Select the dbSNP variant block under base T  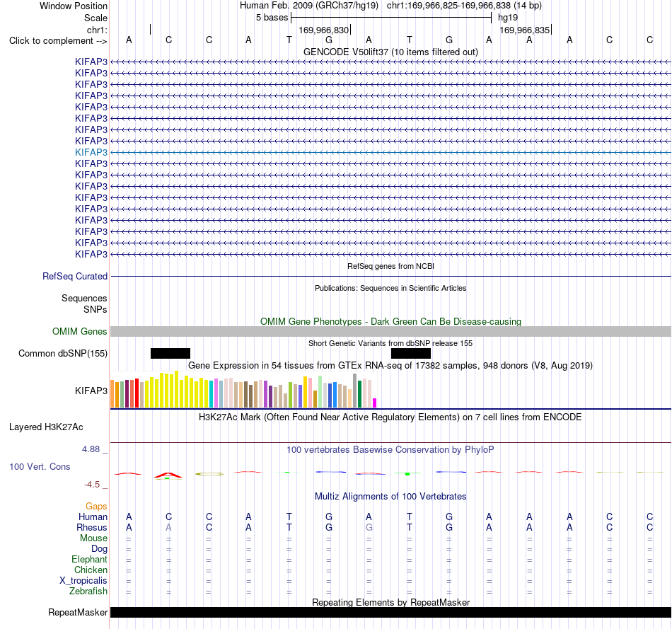[x=410, y=353]
